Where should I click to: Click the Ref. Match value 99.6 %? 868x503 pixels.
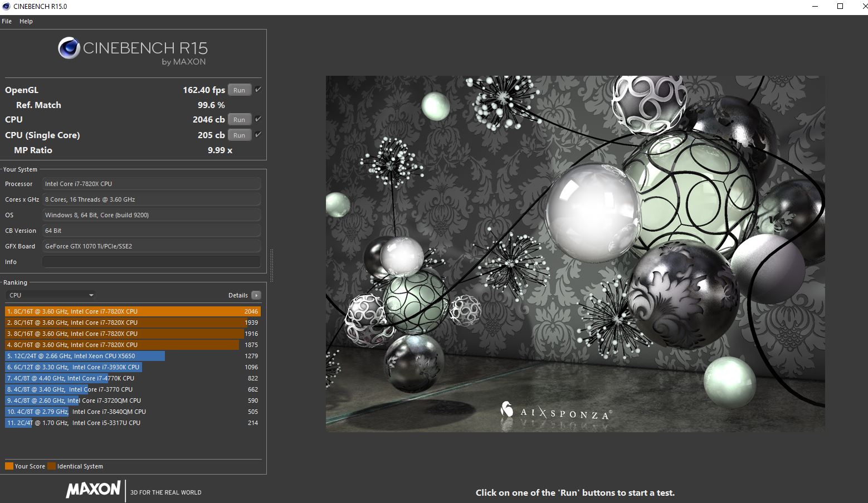coord(211,105)
